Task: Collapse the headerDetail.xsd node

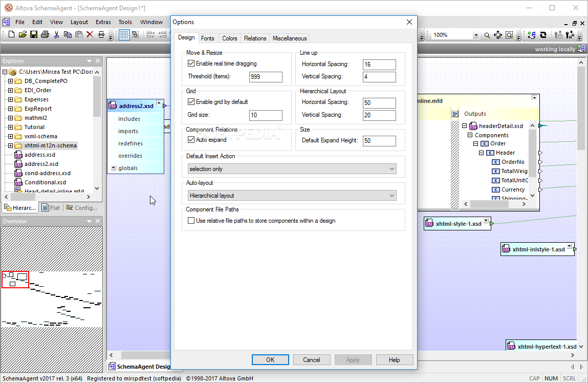Action: click(465, 126)
